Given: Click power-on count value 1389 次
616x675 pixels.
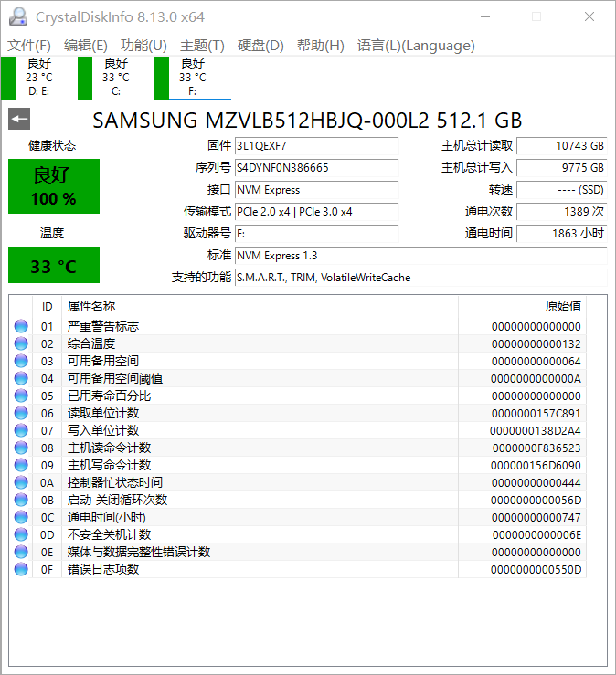Looking at the screenshot, I should [562, 212].
